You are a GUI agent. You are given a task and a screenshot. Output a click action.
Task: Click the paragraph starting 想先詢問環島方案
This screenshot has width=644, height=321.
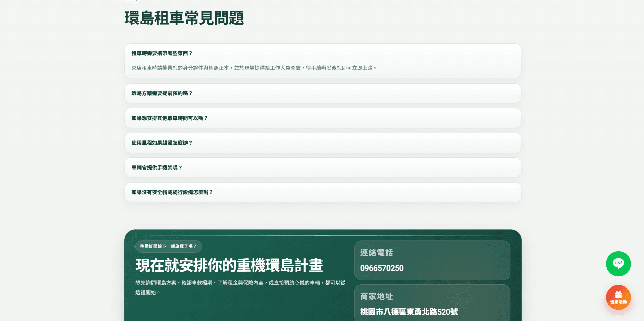(x=240, y=288)
